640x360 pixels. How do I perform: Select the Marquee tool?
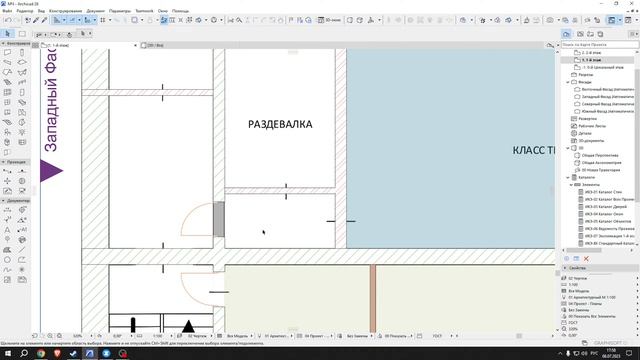point(22,33)
